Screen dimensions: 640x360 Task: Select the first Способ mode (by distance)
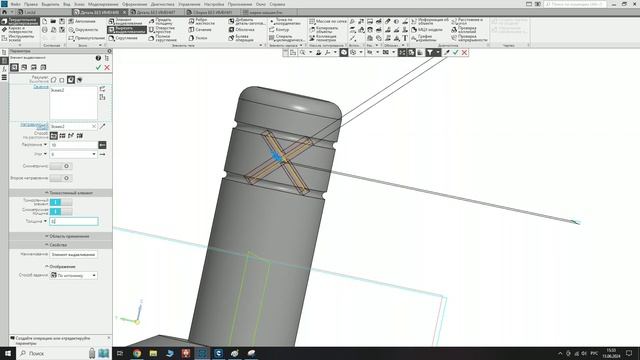click(53, 136)
